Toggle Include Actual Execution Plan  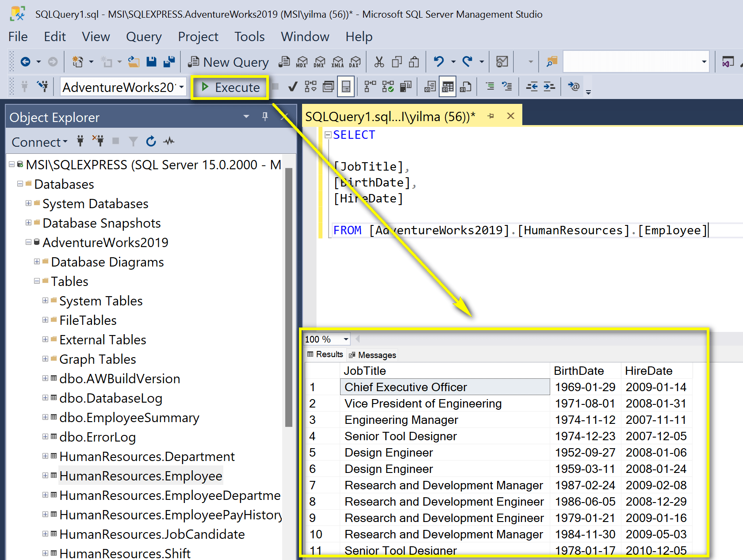370,87
